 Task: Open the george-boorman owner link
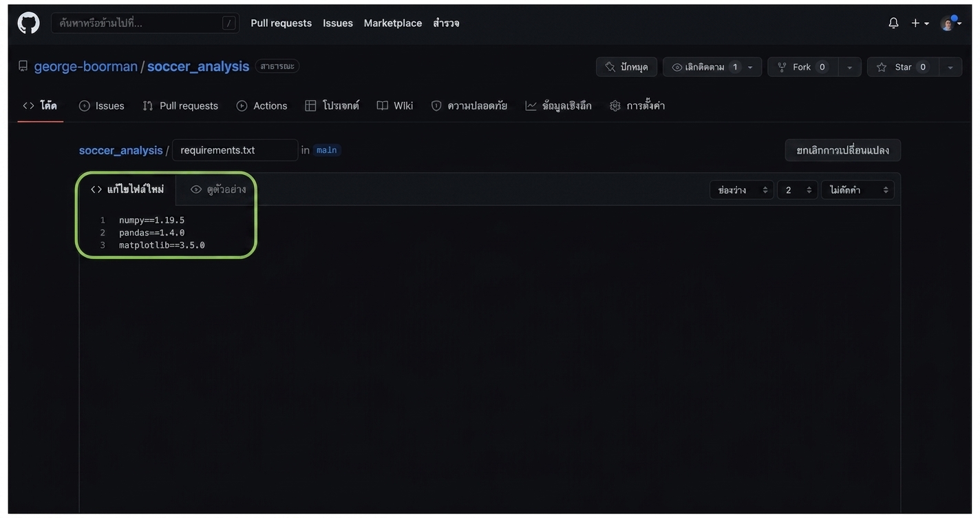[x=86, y=66]
